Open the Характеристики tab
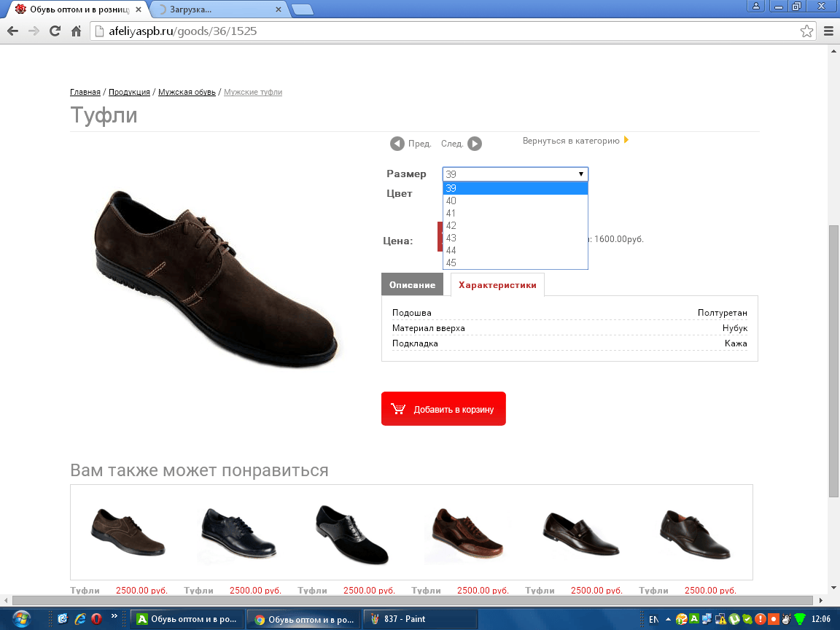840x630 pixels. [497, 285]
